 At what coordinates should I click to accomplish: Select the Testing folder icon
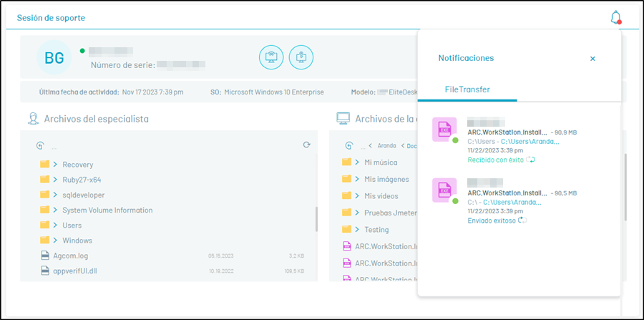click(x=347, y=229)
